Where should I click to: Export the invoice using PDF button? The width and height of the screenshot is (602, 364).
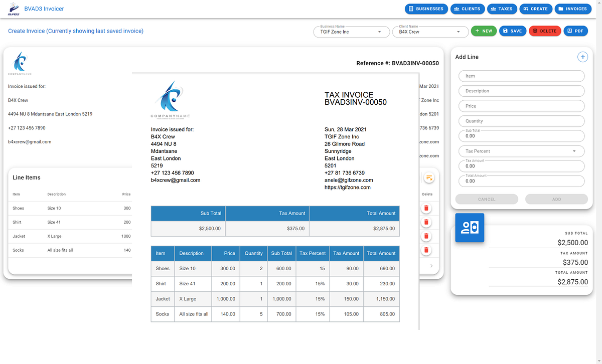pos(576,31)
